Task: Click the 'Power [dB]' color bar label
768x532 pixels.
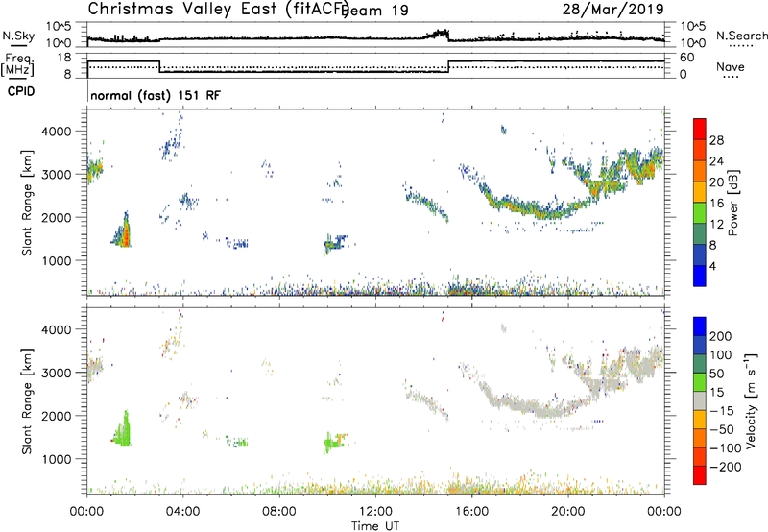Action: 732,203
